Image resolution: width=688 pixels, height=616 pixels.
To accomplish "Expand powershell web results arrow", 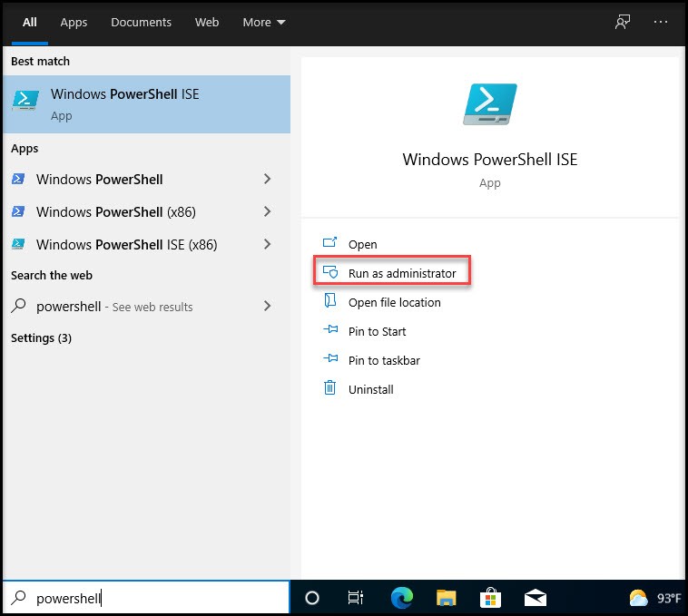I will 267,306.
